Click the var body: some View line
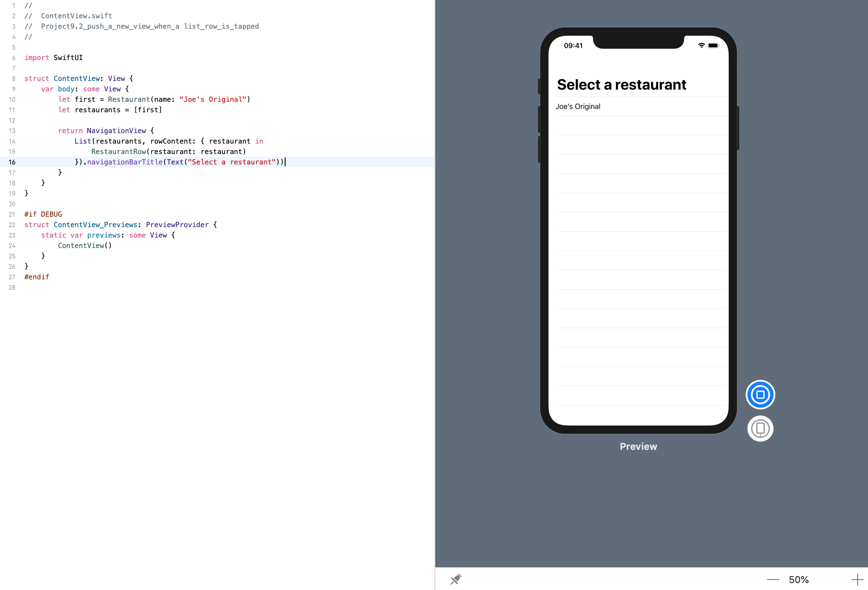868x590 pixels. click(x=85, y=89)
